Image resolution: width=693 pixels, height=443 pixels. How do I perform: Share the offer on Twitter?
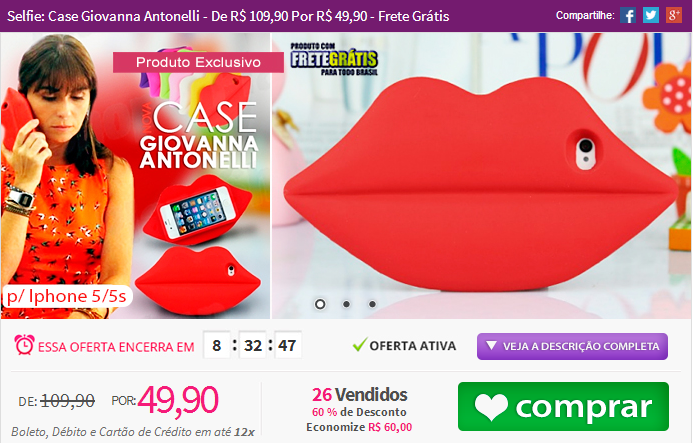tap(651, 15)
